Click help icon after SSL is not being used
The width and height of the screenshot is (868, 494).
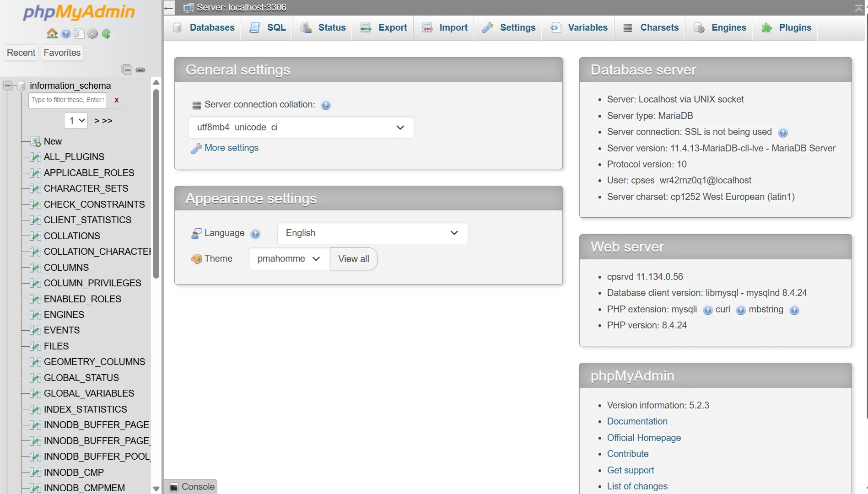[783, 133]
